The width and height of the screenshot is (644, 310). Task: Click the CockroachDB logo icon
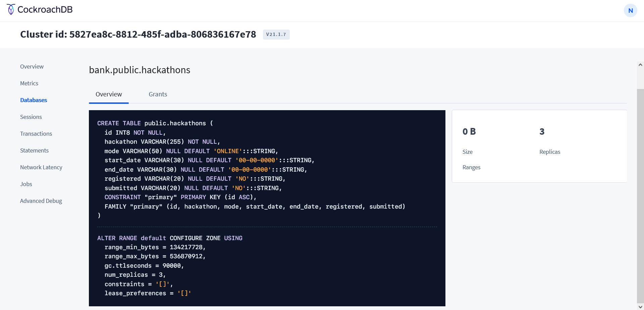point(11,9)
